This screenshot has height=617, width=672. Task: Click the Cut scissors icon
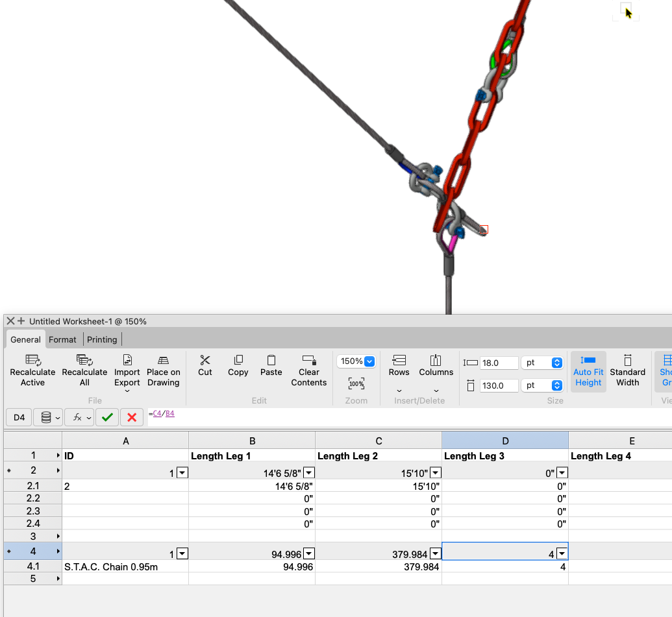coord(205,360)
